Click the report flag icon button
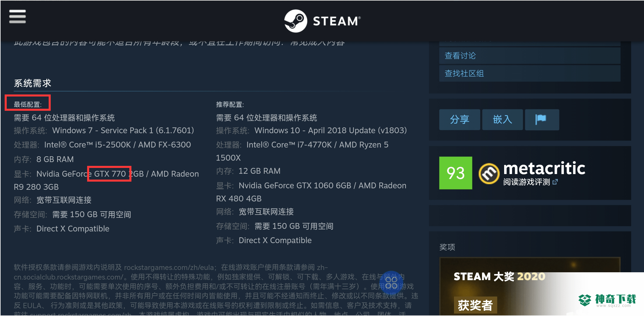644x316 pixels. point(542,120)
